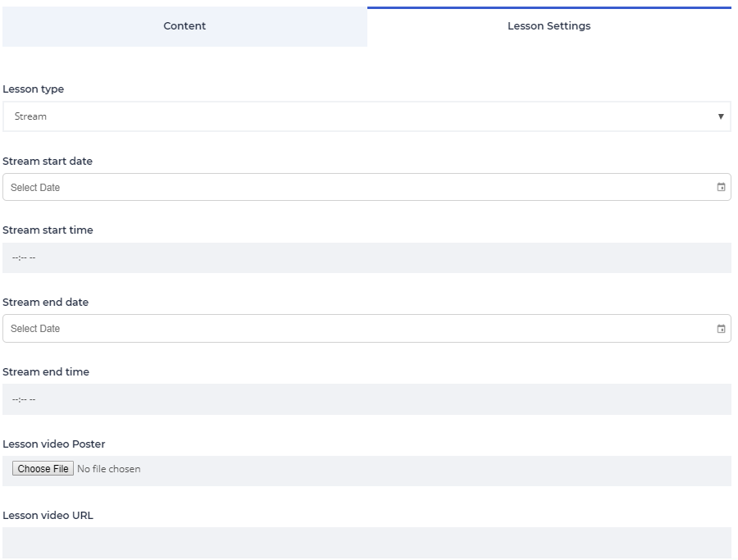Image resolution: width=738 pixels, height=560 pixels.
Task: Click the 'Lesson video URL' label
Action: click(x=48, y=516)
